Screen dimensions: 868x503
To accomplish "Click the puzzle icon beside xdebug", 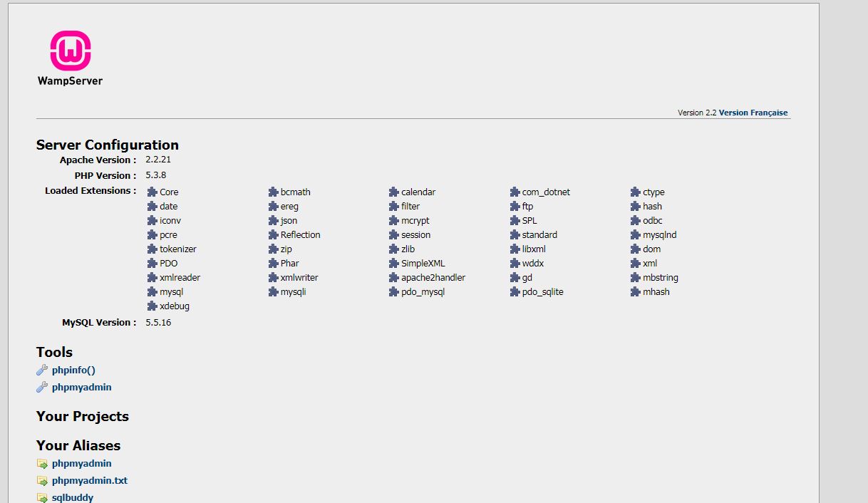I will click(x=152, y=306).
